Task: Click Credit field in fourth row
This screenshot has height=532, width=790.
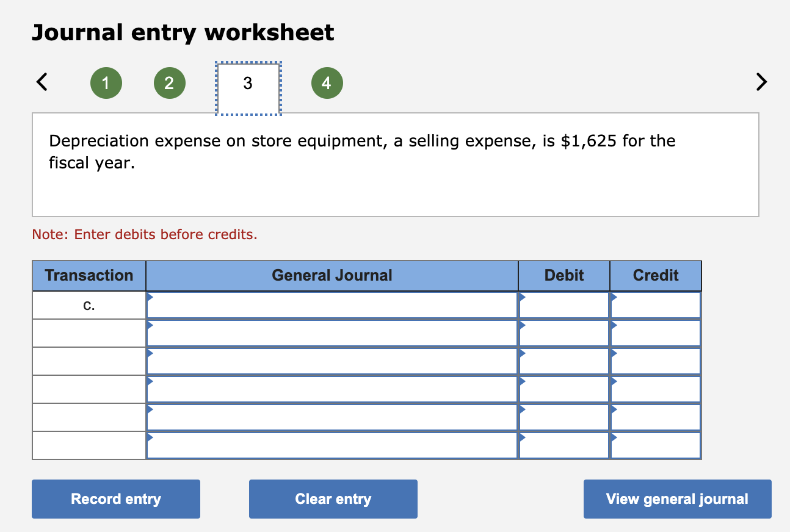Action: click(656, 389)
